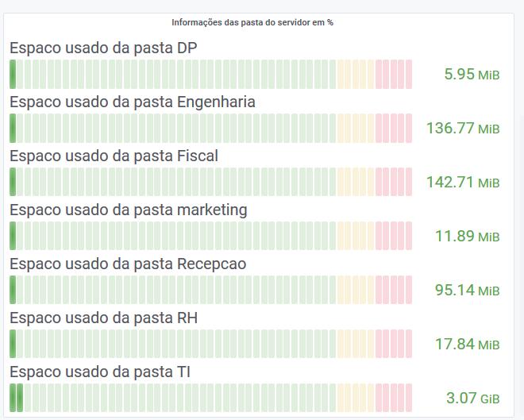Click the 136.77 MiB value for Engenharia
Screen dimensions: 524x420
pyautogui.click(x=463, y=129)
